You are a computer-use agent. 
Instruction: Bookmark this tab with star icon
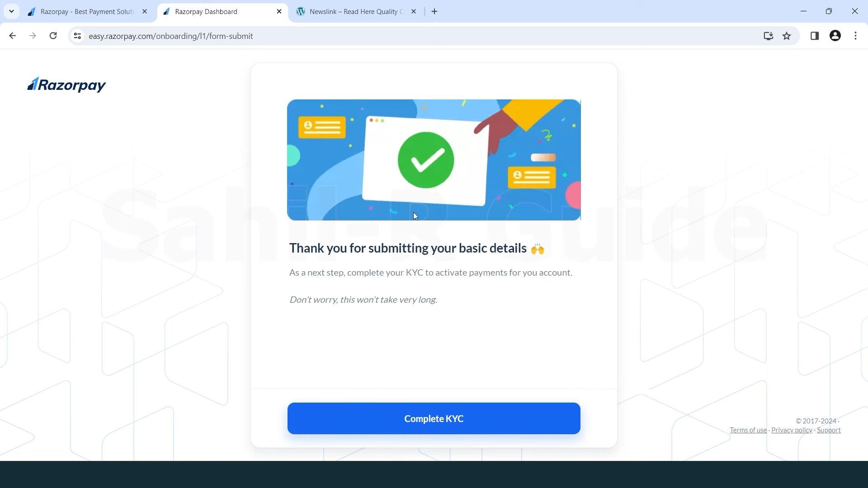pyautogui.click(x=787, y=36)
